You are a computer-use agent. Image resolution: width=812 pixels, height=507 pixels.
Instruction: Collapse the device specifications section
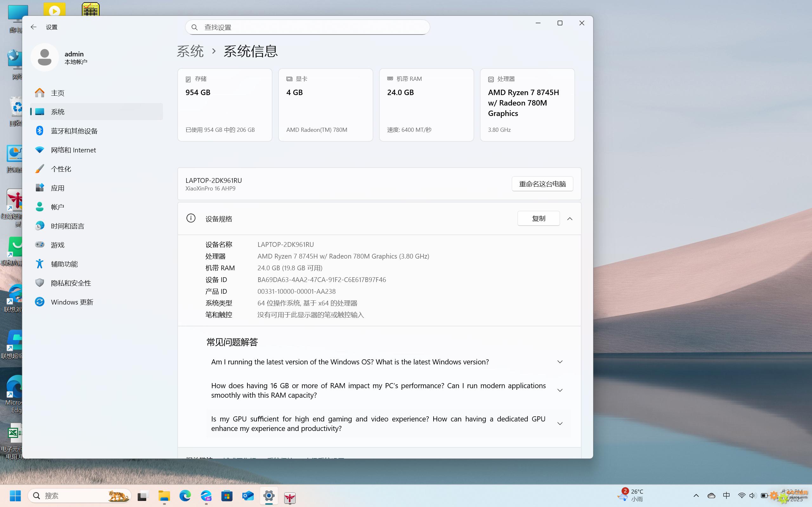[569, 219]
